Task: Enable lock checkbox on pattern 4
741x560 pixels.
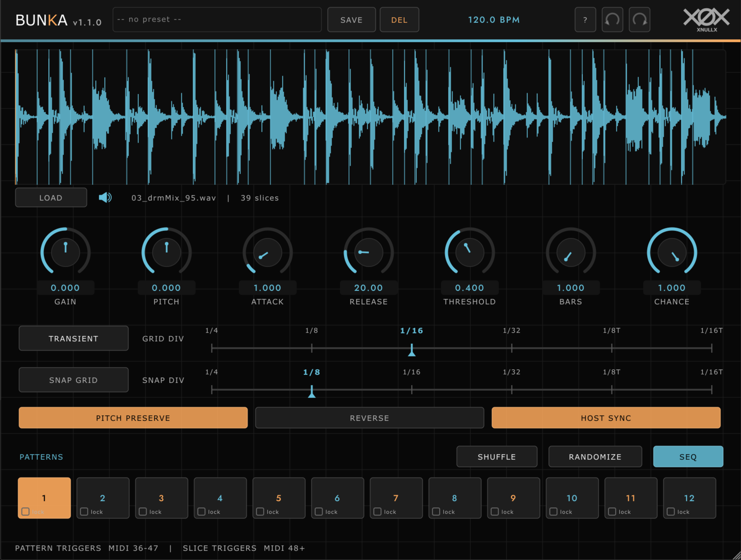Action: [x=201, y=512]
